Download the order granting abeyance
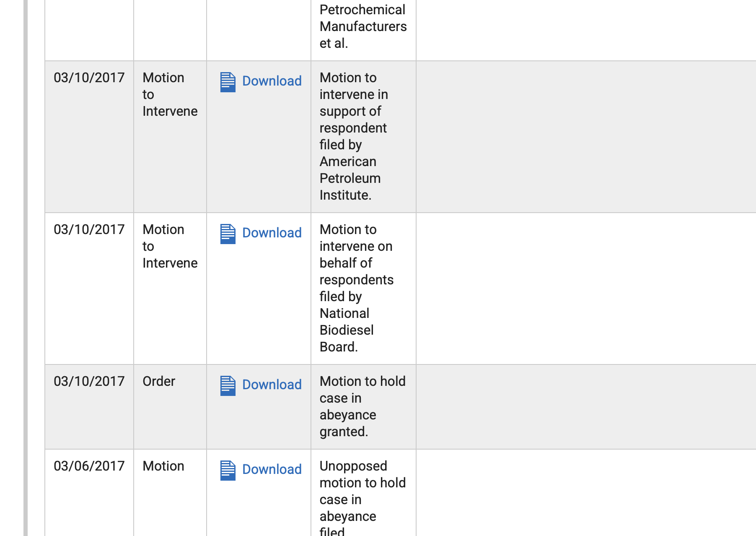 tap(272, 385)
